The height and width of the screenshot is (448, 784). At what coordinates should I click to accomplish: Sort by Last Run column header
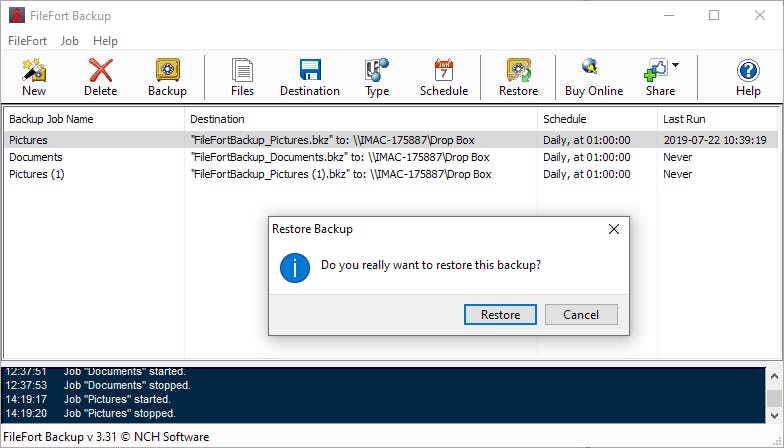click(718, 119)
